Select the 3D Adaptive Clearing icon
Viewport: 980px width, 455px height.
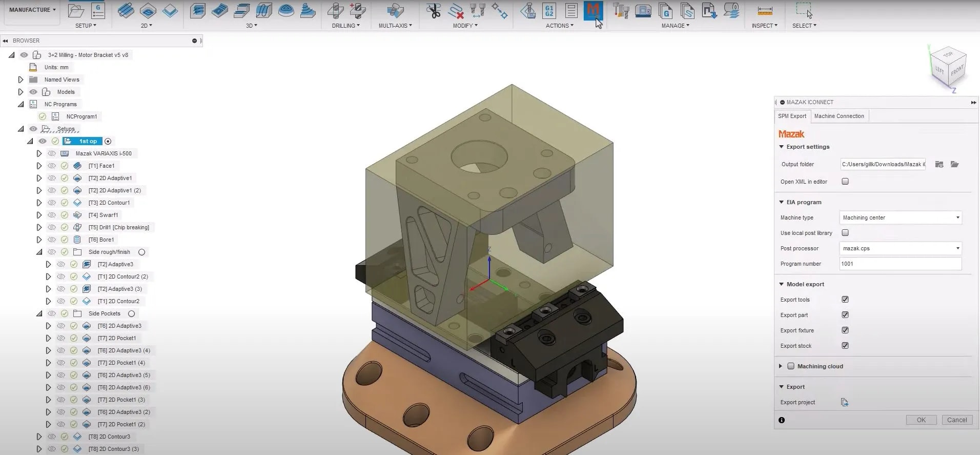tap(197, 10)
